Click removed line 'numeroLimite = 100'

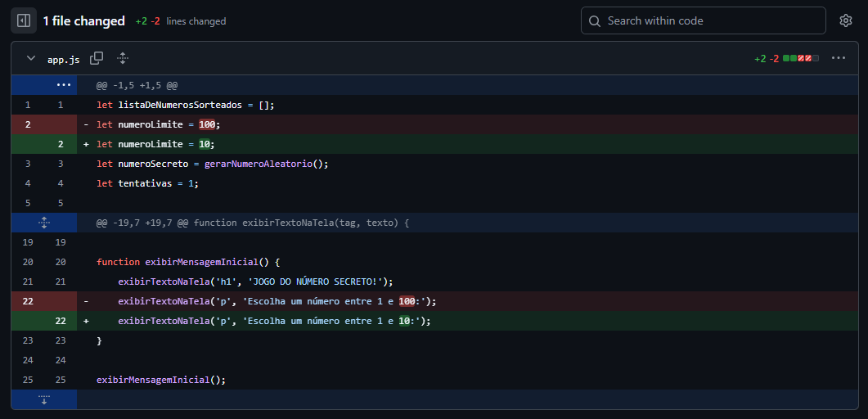pyautogui.click(x=159, y=124)
